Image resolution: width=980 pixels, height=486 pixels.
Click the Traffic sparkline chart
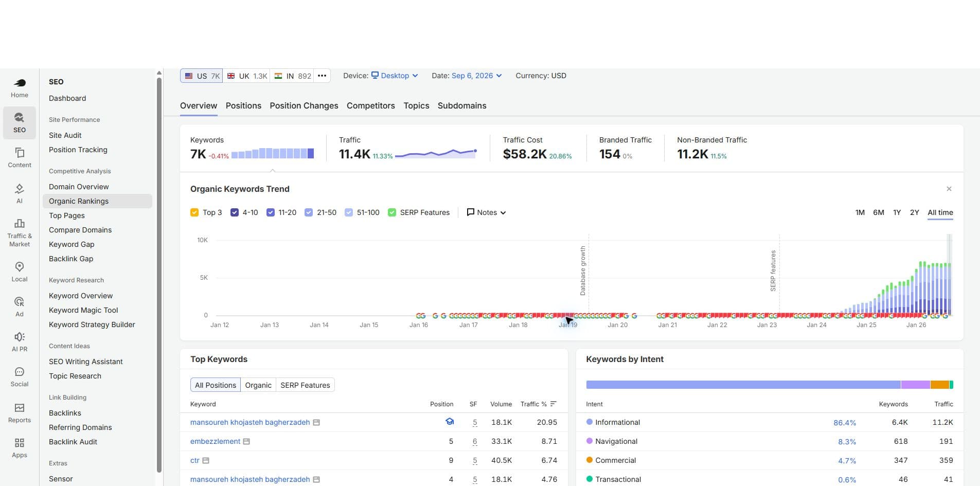click(x=436, y=153)
